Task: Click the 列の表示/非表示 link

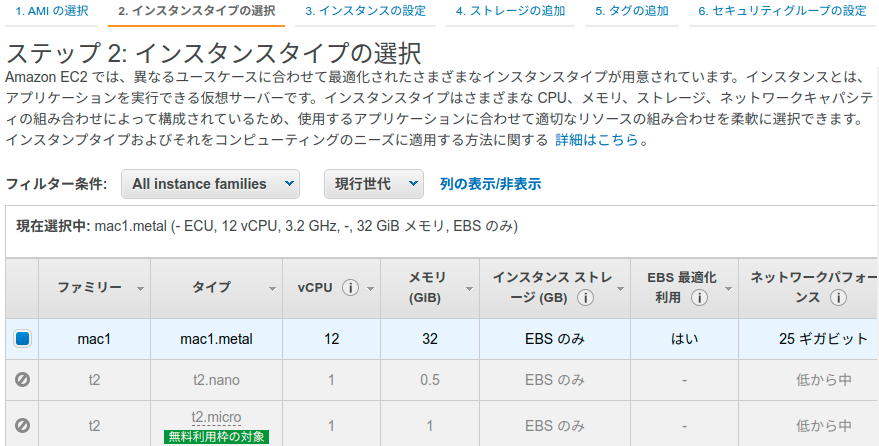Action: coord(491,184)
